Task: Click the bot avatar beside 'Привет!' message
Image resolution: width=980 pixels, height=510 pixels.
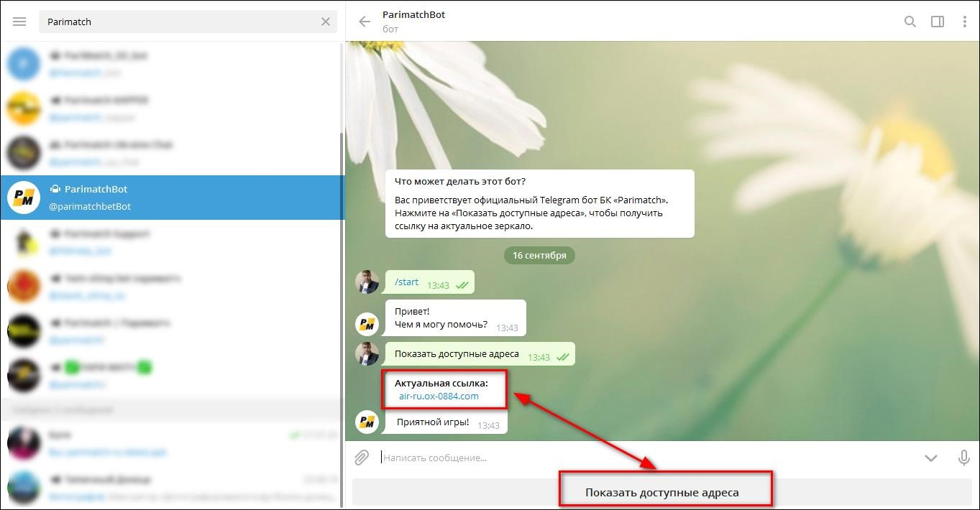Action: [367, 324]
